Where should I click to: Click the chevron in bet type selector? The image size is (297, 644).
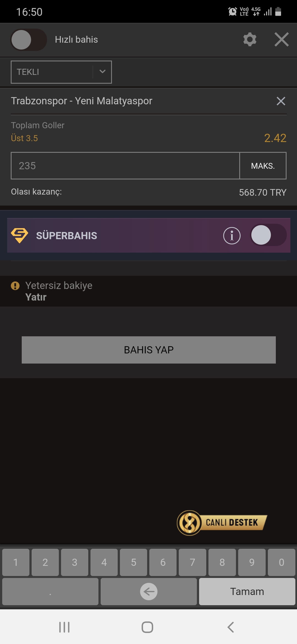point(102,72)
